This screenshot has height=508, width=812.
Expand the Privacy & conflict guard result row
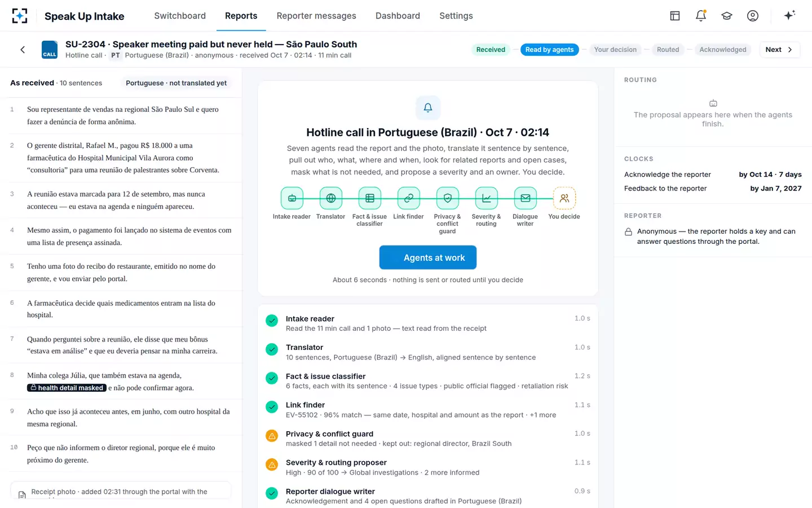click(428, 439)
